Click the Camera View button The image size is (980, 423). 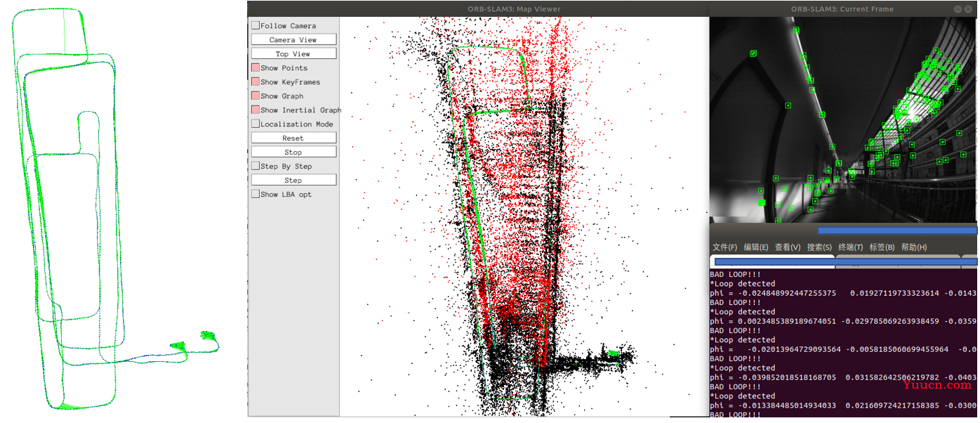(x=293, y=40)
